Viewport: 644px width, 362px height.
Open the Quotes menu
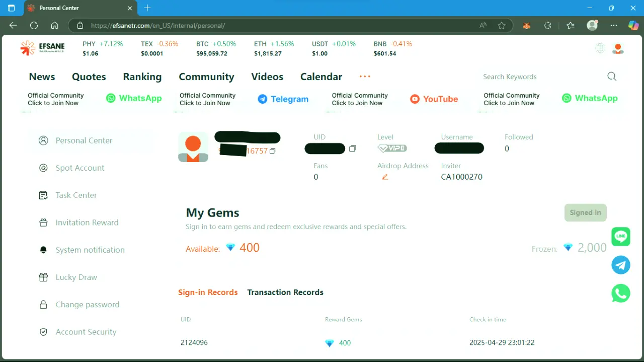[x=89, y=77]
